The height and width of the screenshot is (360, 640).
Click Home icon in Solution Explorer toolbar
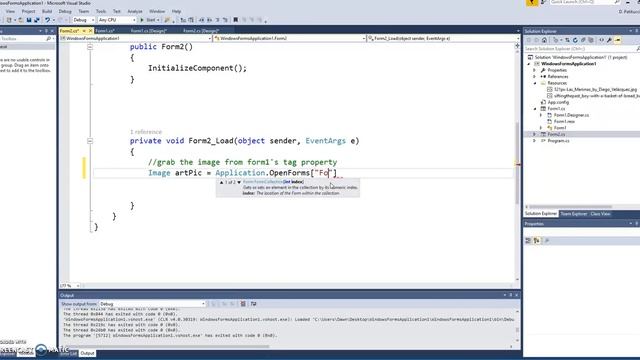pyautogui.click(x=544, y=40)
